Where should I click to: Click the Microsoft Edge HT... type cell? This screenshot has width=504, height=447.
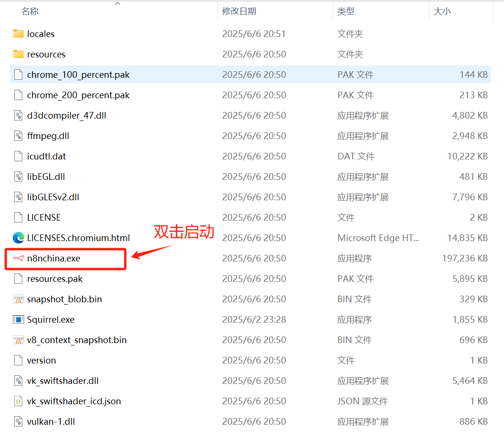tap(378, 238)
